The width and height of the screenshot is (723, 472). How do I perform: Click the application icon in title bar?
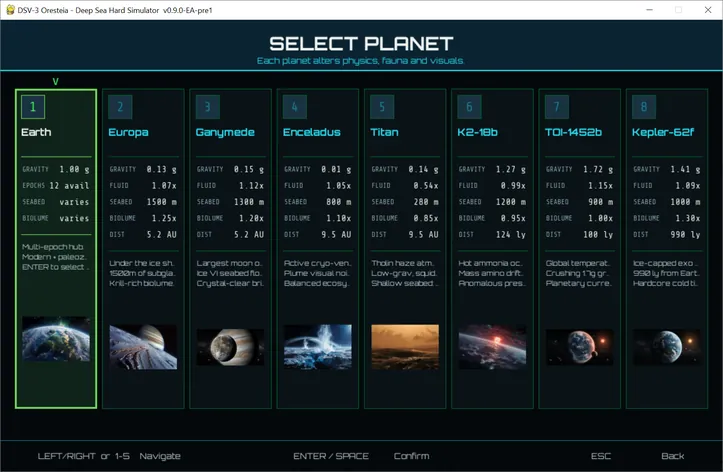(10, 10)
